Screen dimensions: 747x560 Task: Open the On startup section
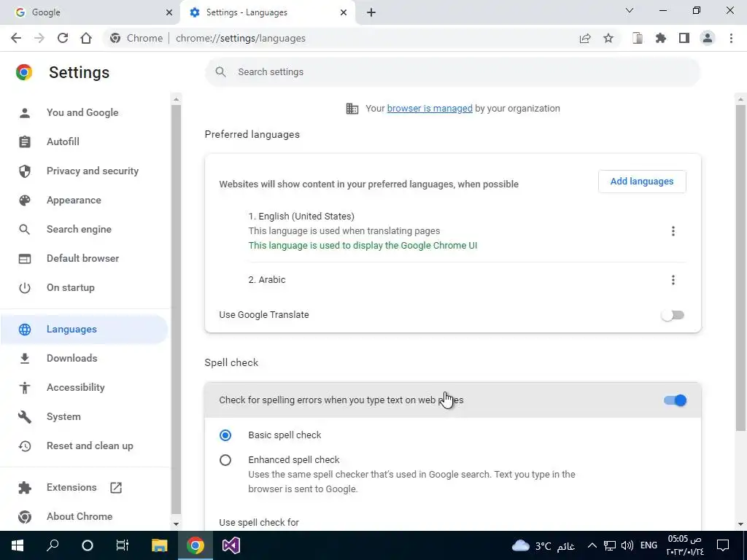pyautogui.click(x=71, y=287)
